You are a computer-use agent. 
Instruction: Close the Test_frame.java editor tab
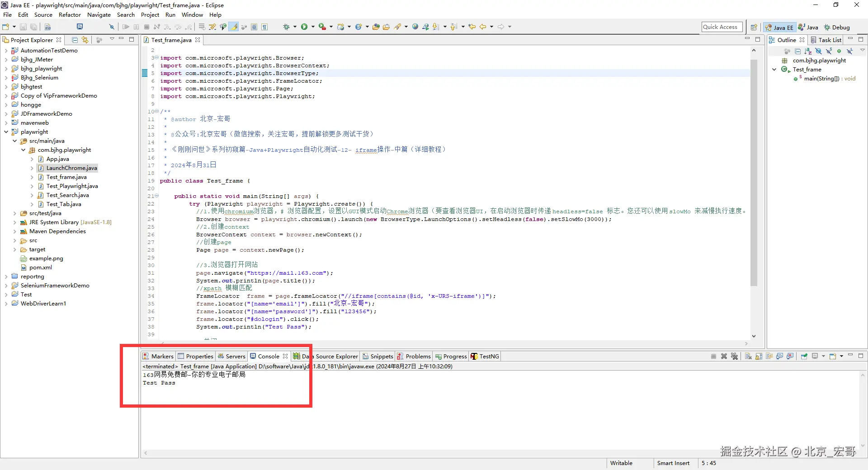click(198, 40)
